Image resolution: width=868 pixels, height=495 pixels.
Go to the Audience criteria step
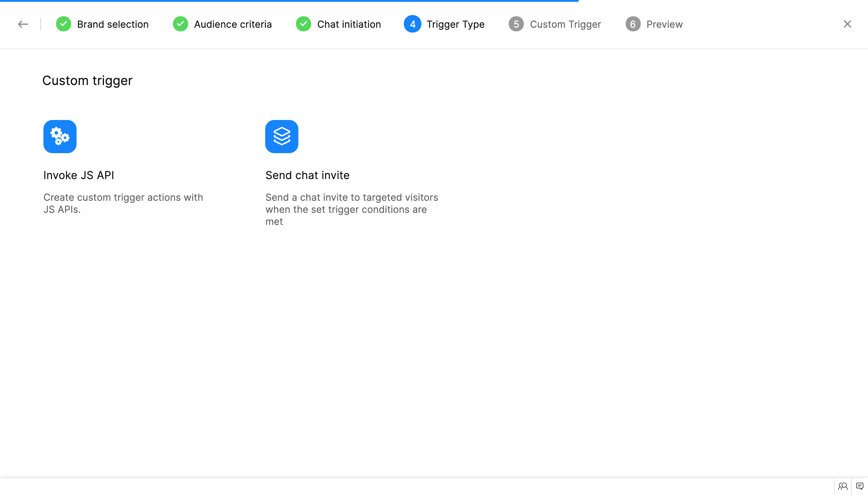(232, 24)
